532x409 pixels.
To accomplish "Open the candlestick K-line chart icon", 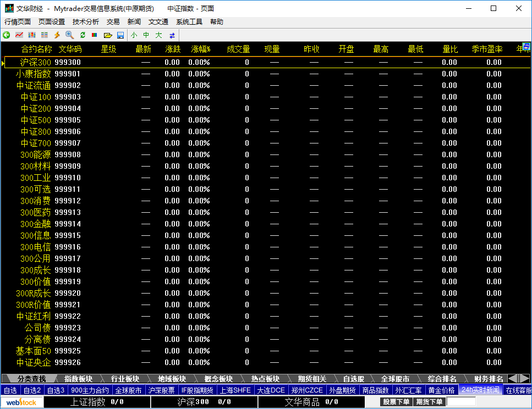I will click(32, 35).
